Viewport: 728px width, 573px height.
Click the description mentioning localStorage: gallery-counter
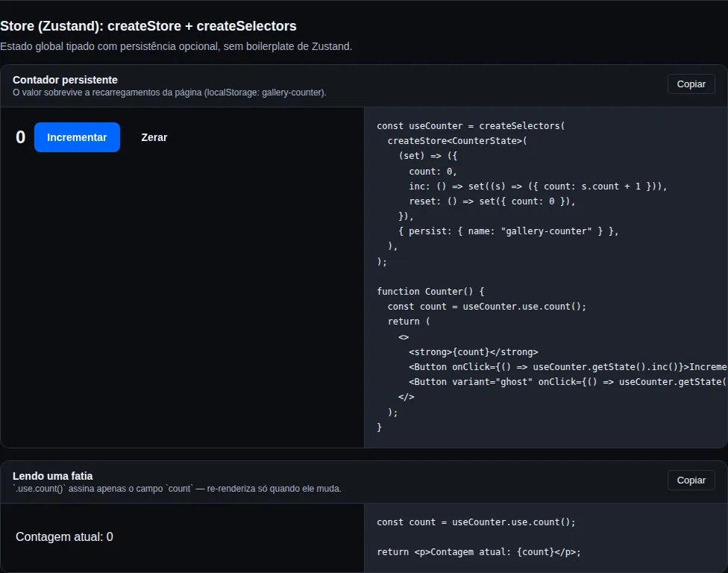(169, 93)
